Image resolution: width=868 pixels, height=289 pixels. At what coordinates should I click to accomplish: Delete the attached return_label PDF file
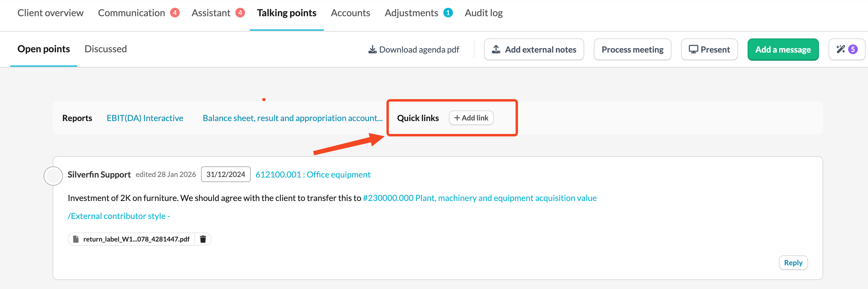203,239
